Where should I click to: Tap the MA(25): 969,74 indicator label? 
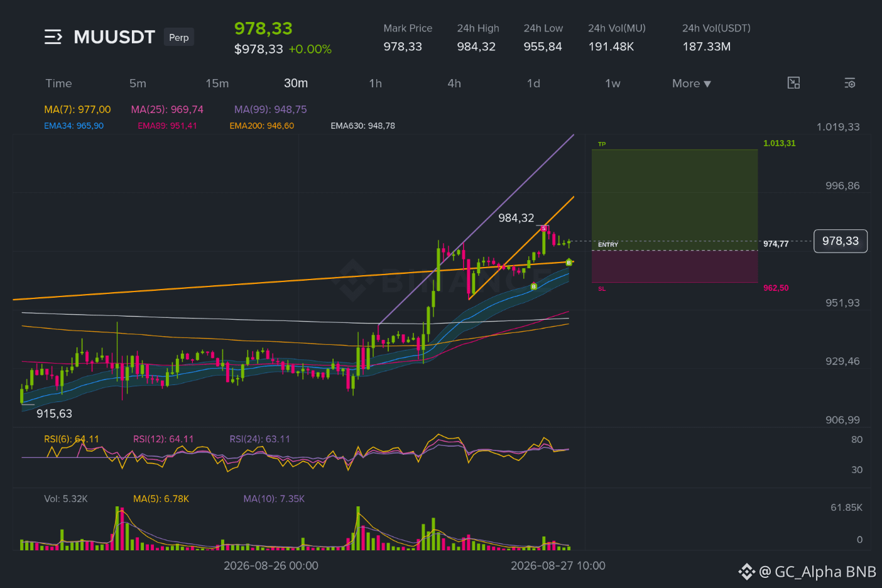pos(167,109)
